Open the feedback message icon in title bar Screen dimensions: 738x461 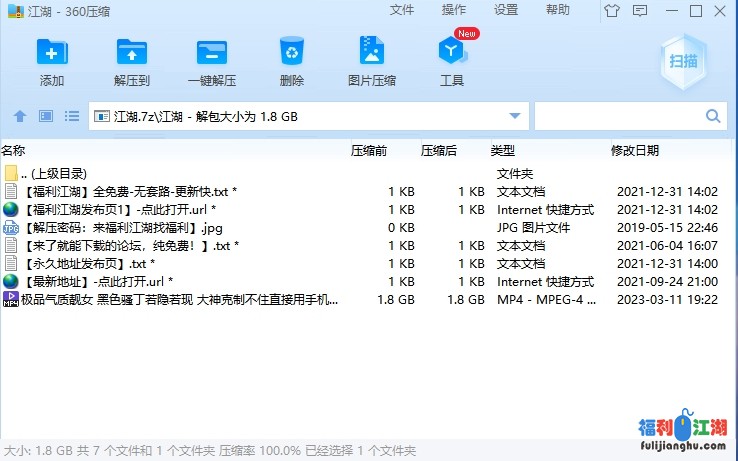640,10
